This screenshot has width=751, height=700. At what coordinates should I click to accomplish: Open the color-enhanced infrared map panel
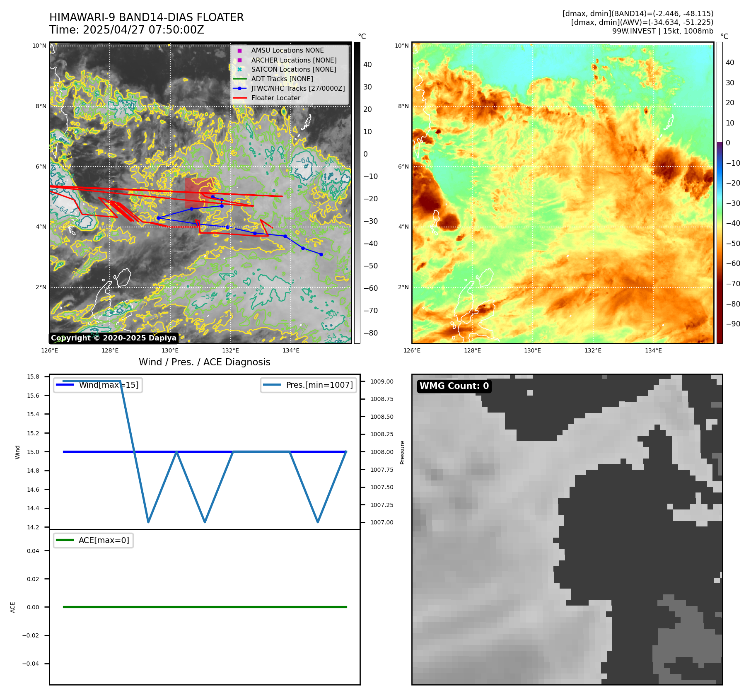pyautogui.click(x=563, y=193)
